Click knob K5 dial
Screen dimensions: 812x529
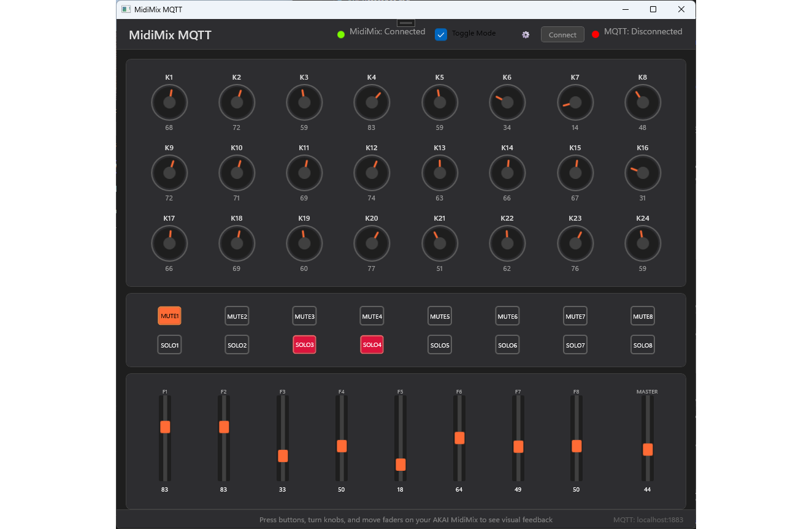click(x=440, y=102)
